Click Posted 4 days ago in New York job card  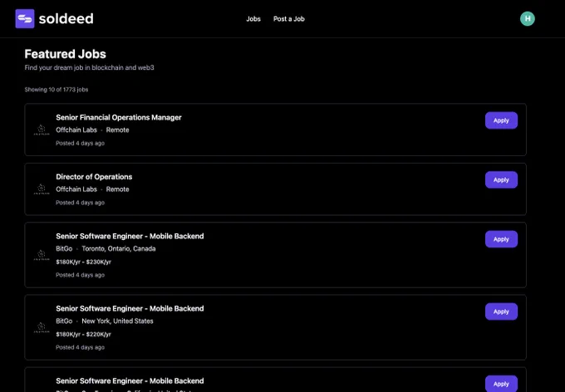pos(80,348)
